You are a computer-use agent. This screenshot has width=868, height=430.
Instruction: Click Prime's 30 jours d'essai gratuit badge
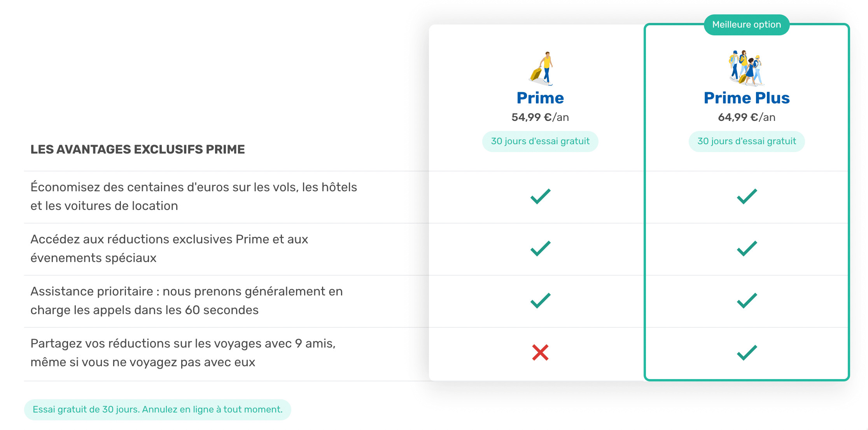540,141
